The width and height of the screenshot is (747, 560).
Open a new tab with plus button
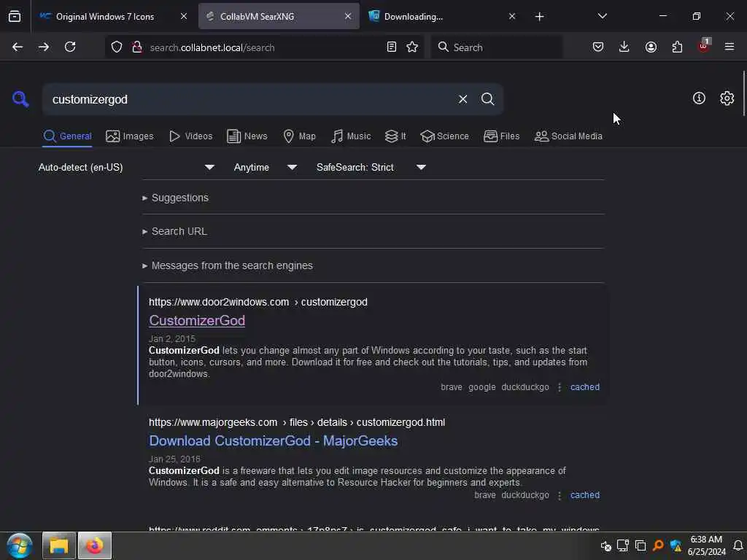point(539,17)
